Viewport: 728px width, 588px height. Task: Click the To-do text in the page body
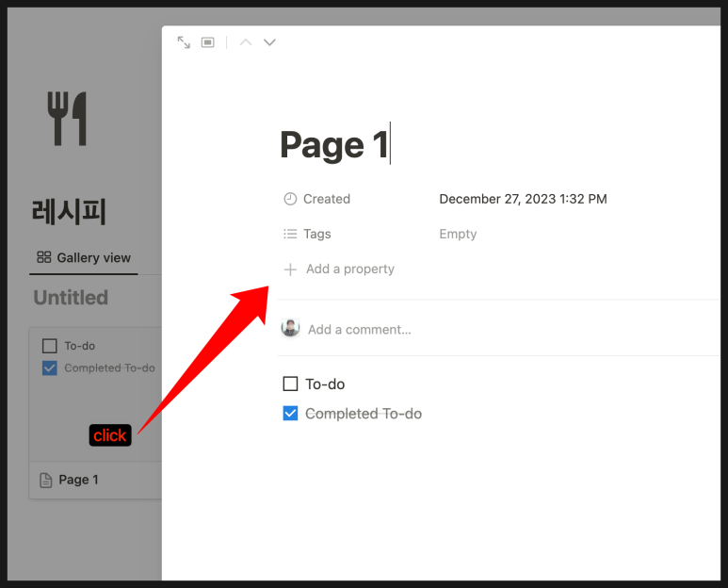325,384
